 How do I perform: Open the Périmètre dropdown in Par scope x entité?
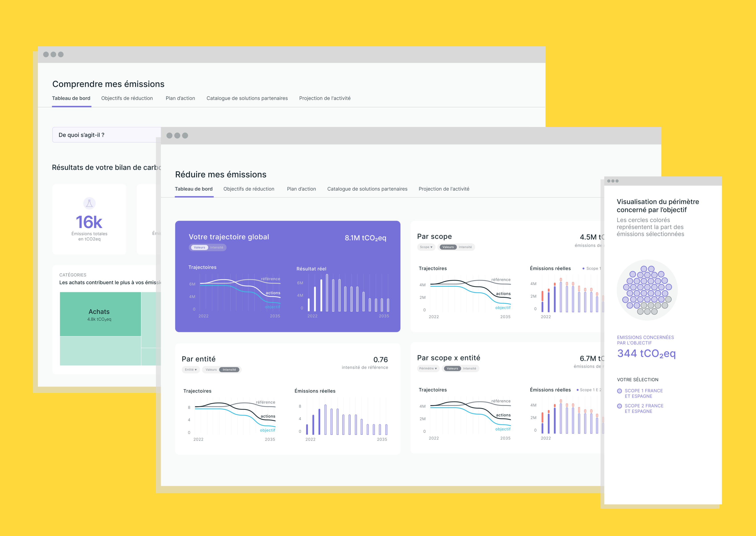click(x=429, y=368)
